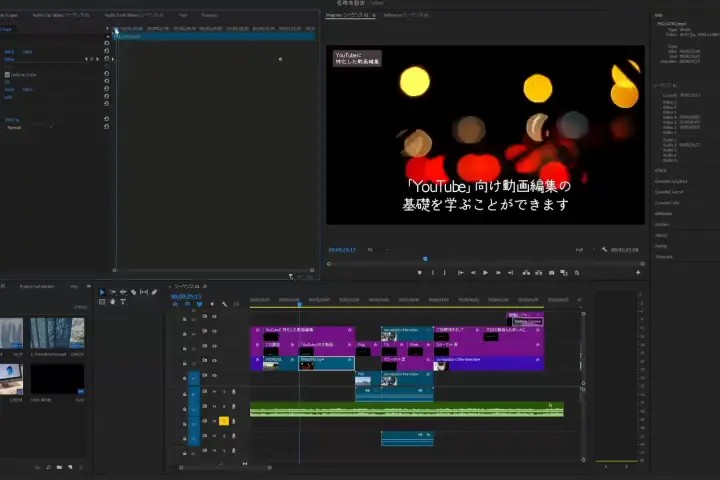Select the Color Matte thumbnail in Project
Screen dimensions: 720x480
[57, 379]
